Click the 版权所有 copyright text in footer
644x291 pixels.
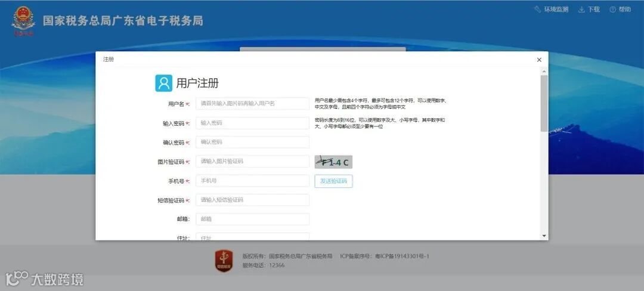pos(287,256)
